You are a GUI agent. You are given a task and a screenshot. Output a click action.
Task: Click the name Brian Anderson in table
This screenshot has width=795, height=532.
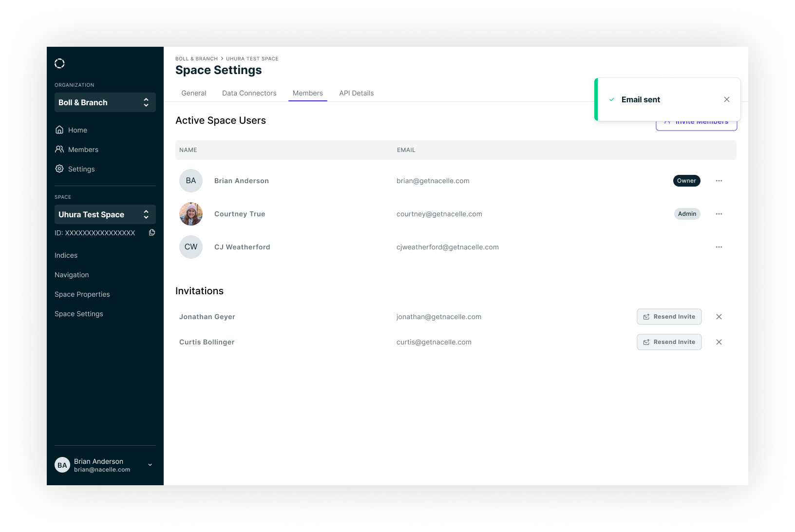pyautogui.click(x=242, y=181)
